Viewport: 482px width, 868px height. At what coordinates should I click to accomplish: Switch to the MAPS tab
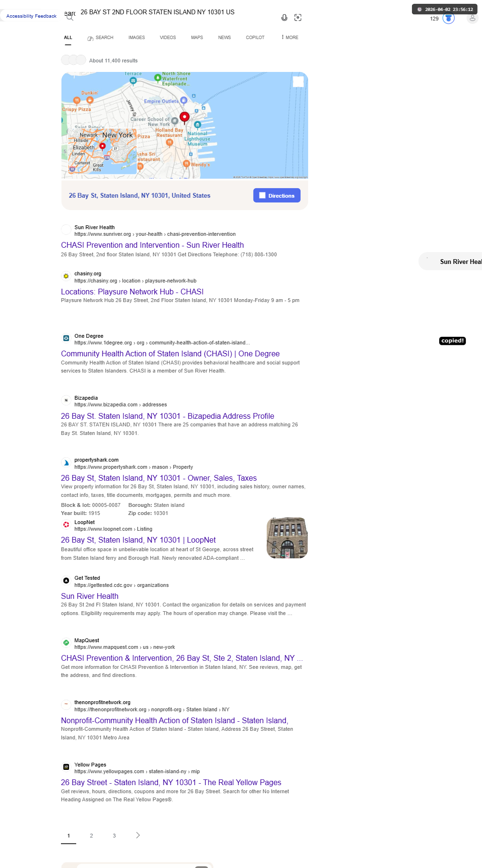pyautogui.click(x=197, y=37)
